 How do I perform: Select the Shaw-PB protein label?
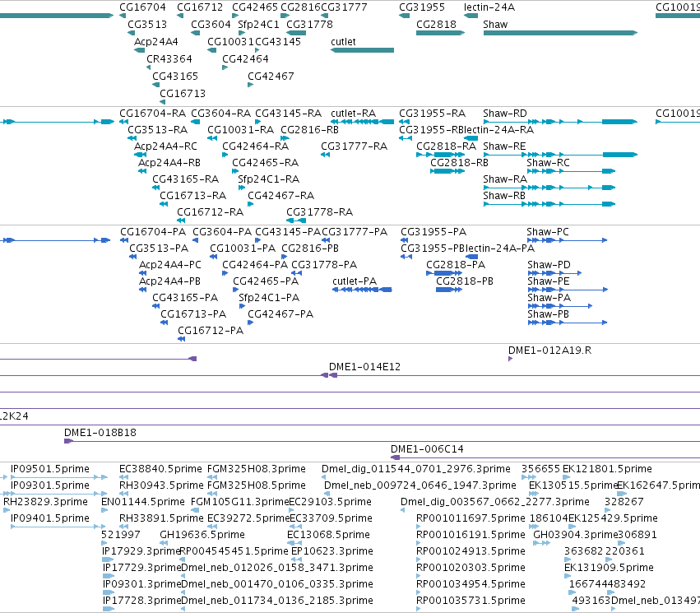[x=548, y=315]
